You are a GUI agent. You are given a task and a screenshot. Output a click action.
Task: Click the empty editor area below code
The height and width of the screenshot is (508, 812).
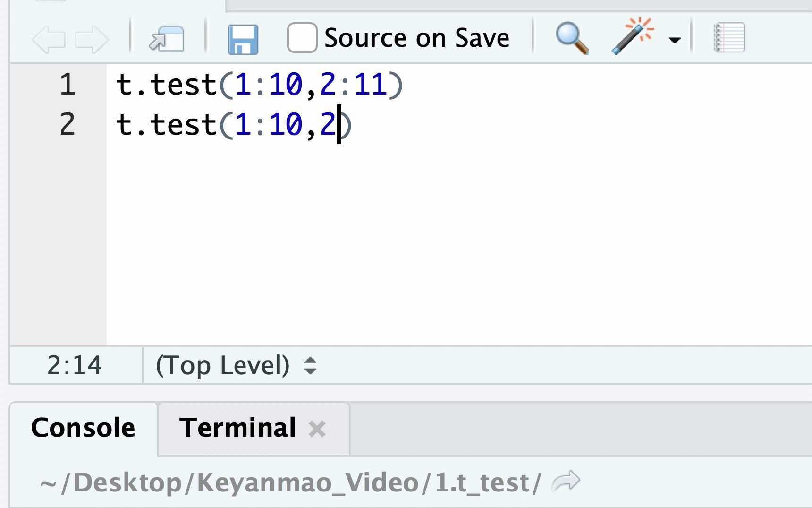point(425,246)
